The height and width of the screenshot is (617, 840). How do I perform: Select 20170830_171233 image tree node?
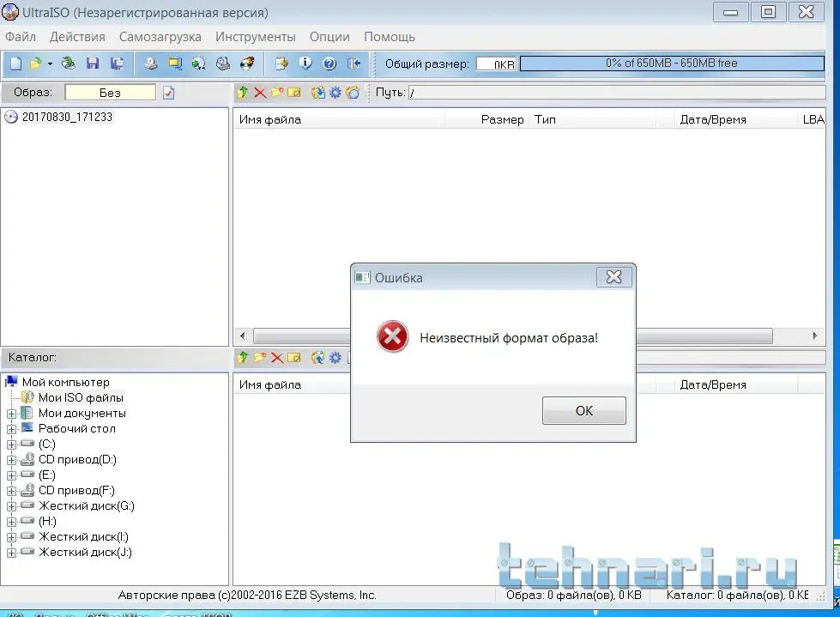[x=67, y=117]
